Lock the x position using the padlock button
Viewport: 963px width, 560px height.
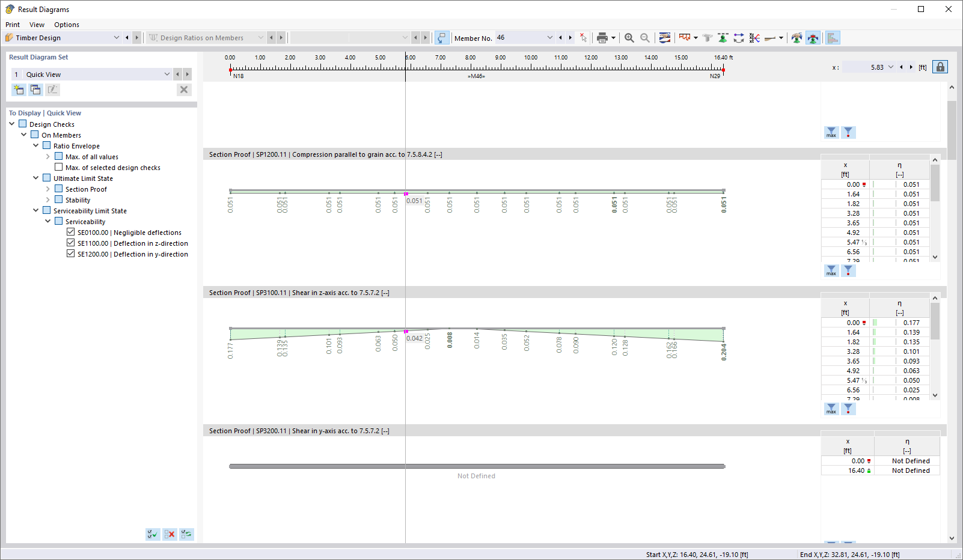(940, 67)
